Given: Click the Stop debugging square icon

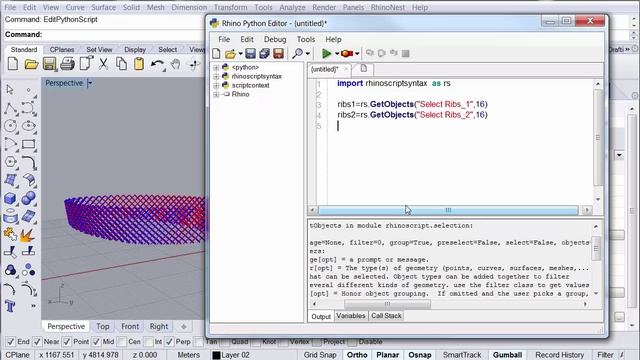Looking at the screenshot, I should [405, 53].
